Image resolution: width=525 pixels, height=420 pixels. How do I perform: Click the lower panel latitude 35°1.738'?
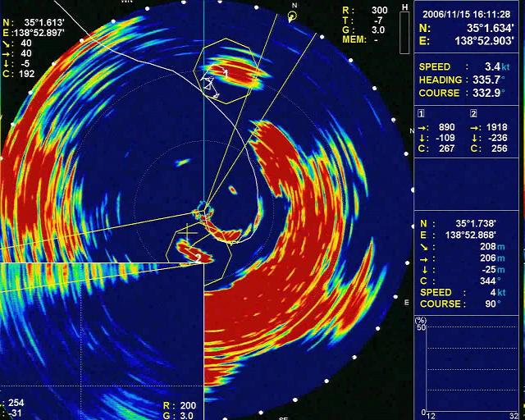tap(476, 223)
